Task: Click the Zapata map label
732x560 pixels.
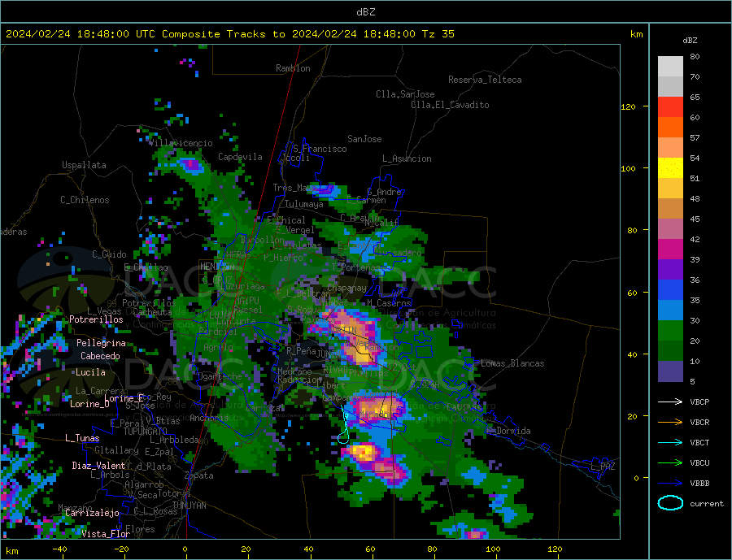Action: click(199, 476)
